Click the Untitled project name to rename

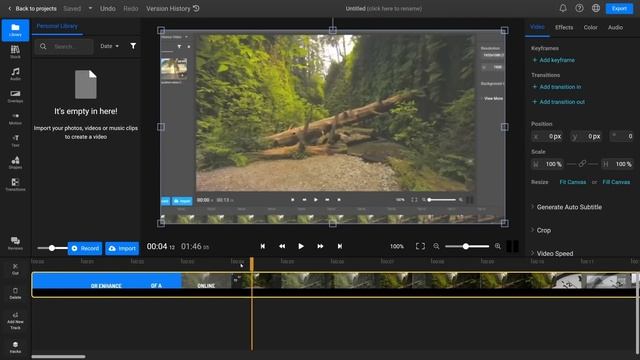tap(384, 8)
